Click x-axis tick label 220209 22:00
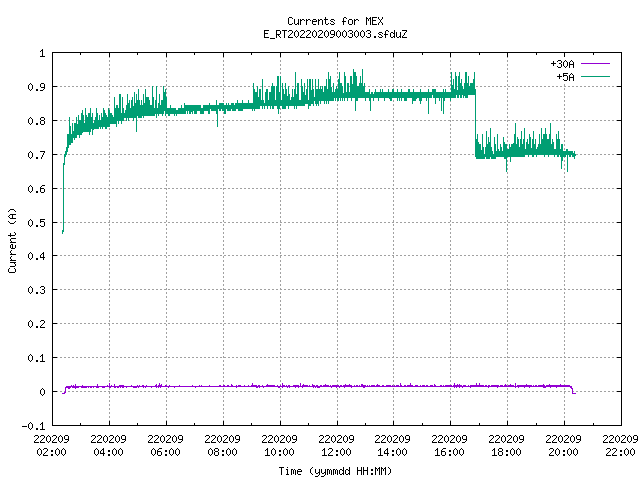Image resolution: width=640 pixels, height=480 pixels. (620, 446)
